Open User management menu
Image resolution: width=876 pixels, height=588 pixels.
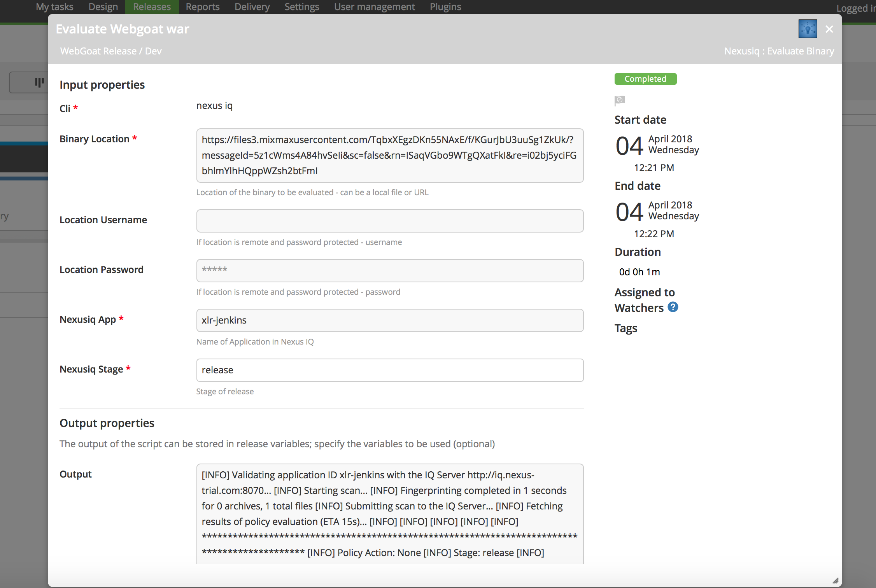[x=374, y=7]
